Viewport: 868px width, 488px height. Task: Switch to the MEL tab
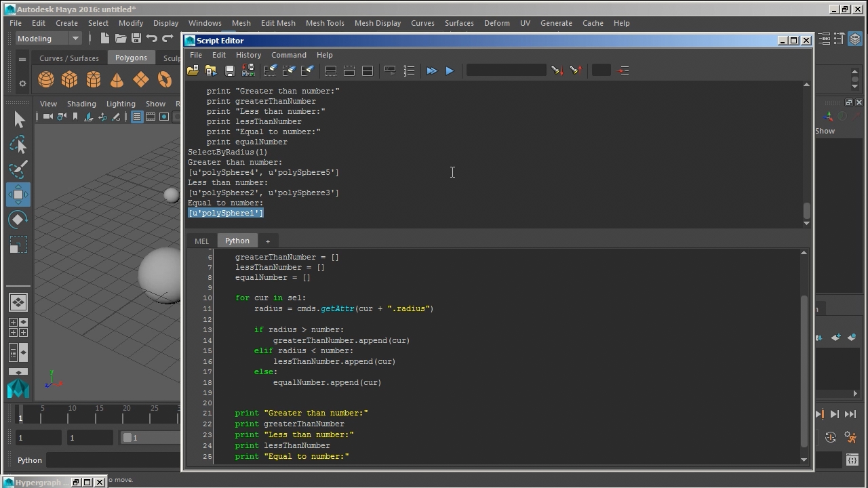(201, 241)
